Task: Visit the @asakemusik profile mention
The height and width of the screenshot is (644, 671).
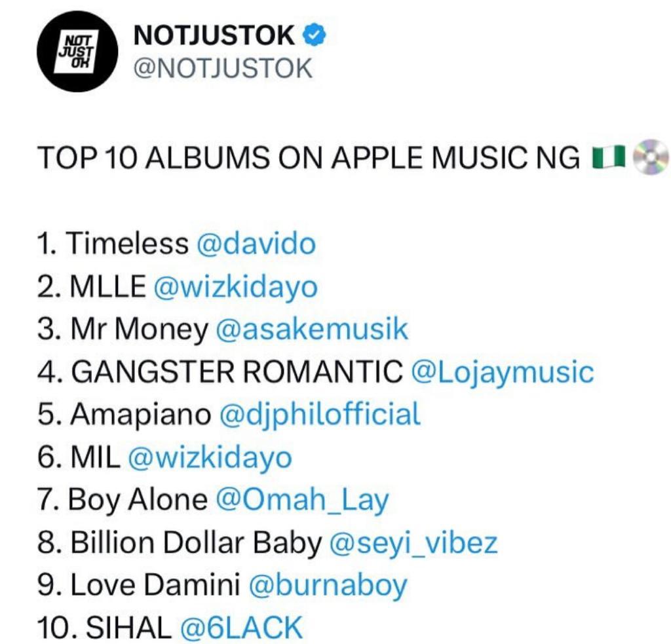Action: point(311,330)
